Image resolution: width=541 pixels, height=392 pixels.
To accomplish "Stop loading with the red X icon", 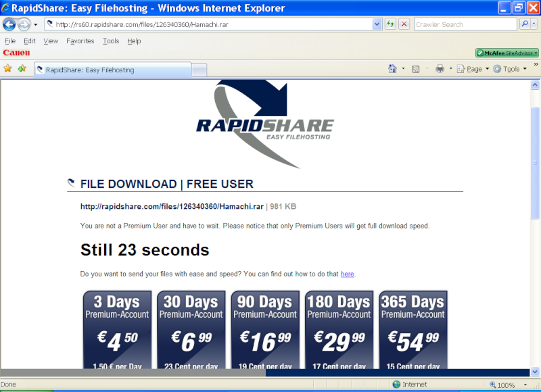I will coord(404,24).
